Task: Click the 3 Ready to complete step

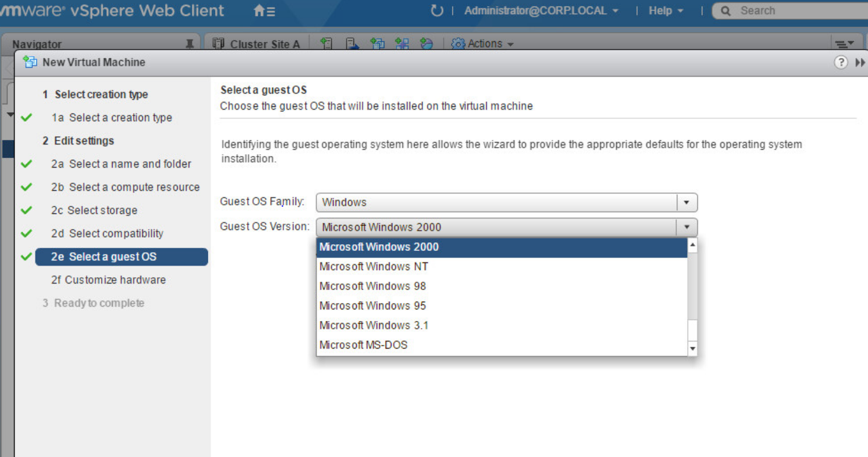Action: (93, 303)
